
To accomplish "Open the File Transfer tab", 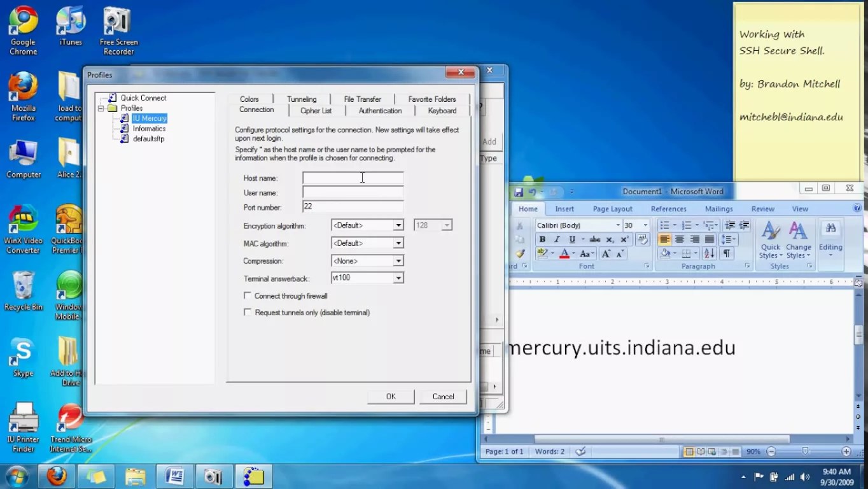I will click(x=362, y=99).
